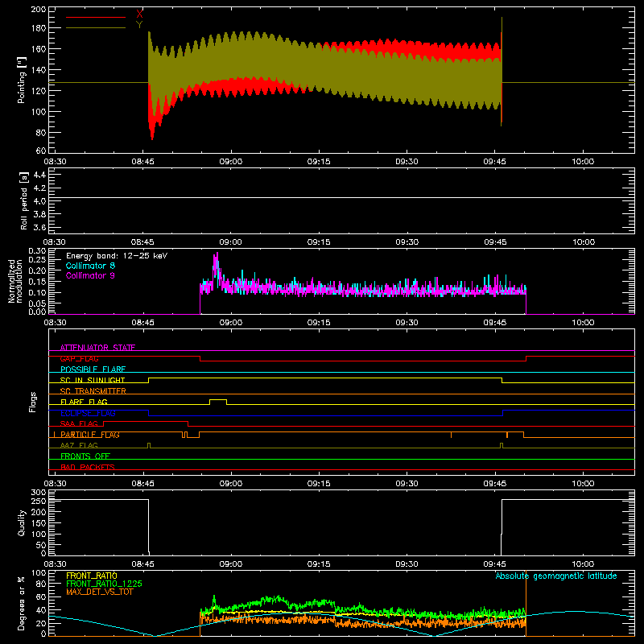Click the PARTICLE_FLAG label
Image resolution: width=644 pixels, height=644 pixels.
90,435
